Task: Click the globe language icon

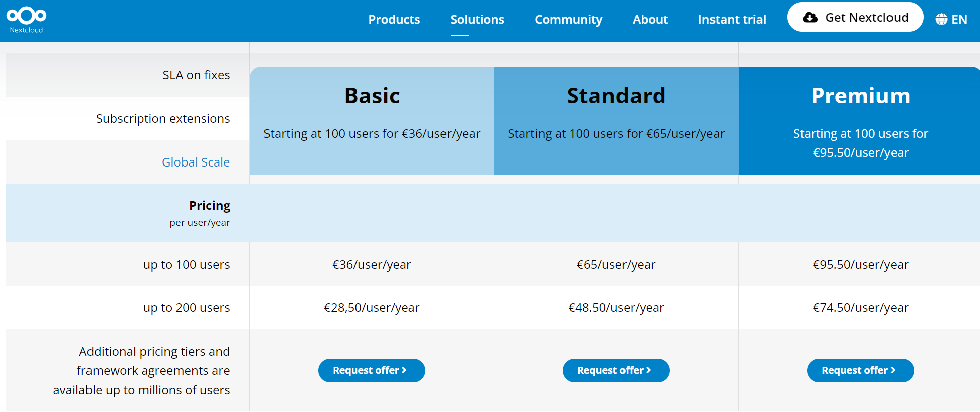Action: click(x=941, y=20)
